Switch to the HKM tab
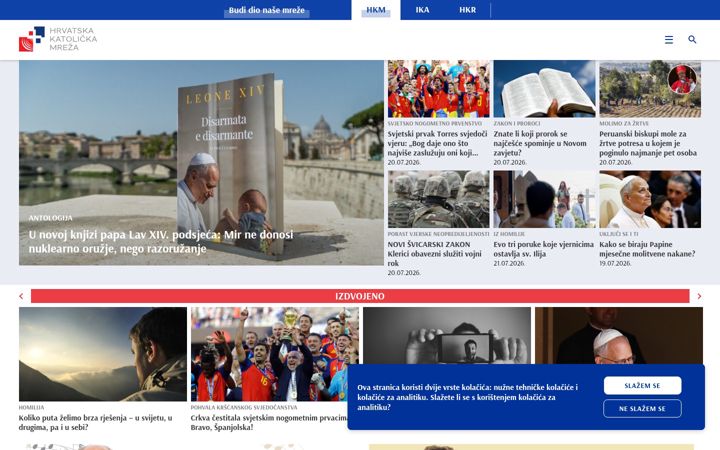720x450 pixels. click(376, 10)
